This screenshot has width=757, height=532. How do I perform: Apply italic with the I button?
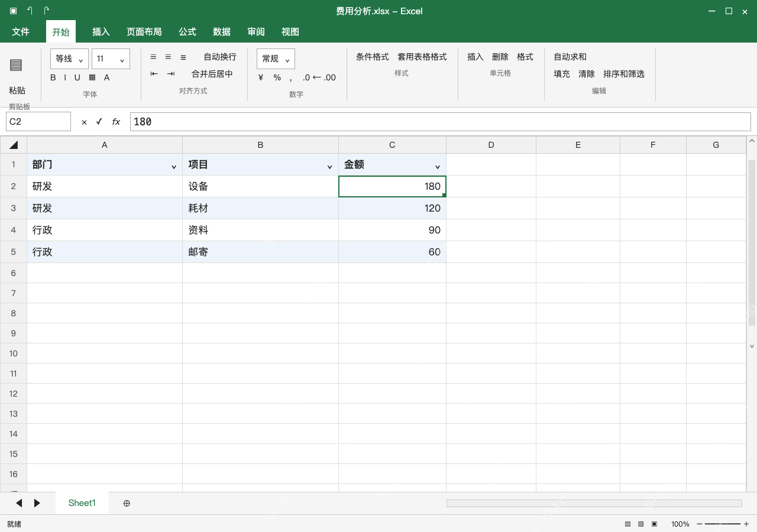tap(65, 77)
